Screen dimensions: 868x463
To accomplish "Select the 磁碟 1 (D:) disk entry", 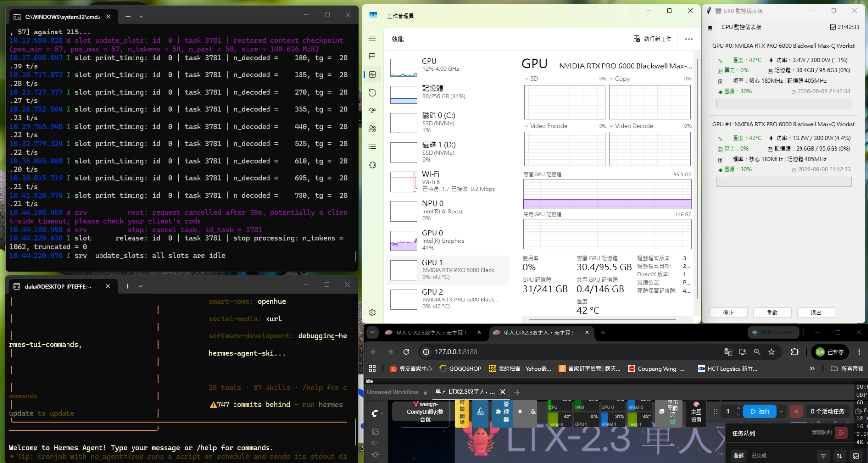I will [x=447, y=152].
